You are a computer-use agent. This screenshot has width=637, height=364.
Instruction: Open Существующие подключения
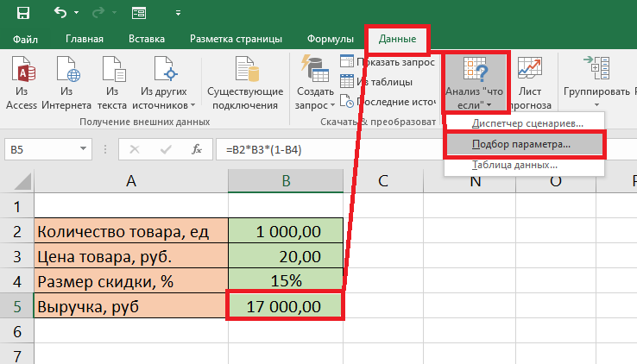pyautogui.click(x=245, y=84)
